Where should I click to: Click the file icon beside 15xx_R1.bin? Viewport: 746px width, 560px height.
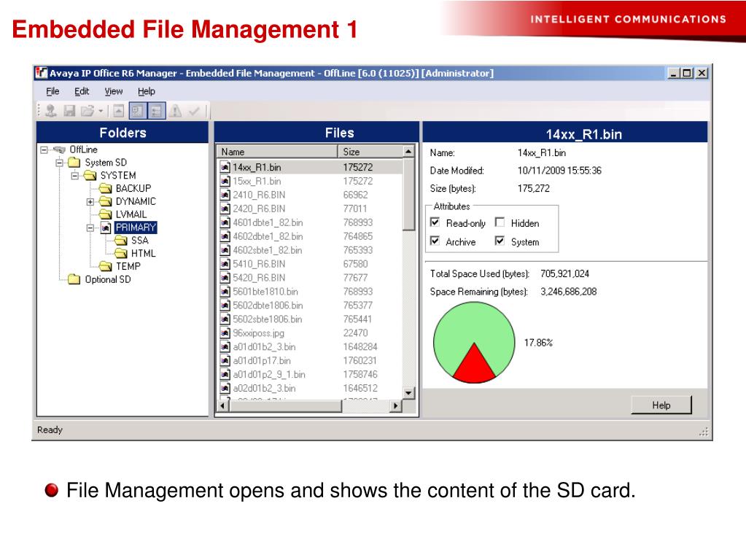225,182
